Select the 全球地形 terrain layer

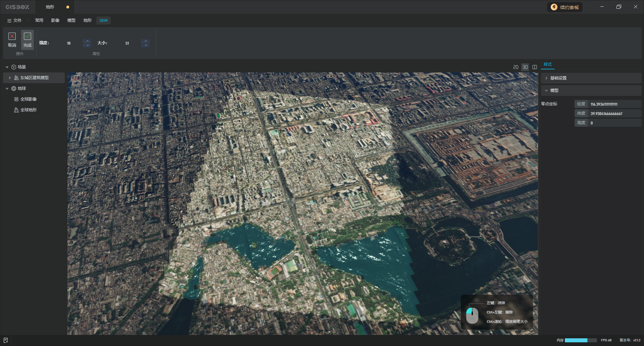click(29, 110)
